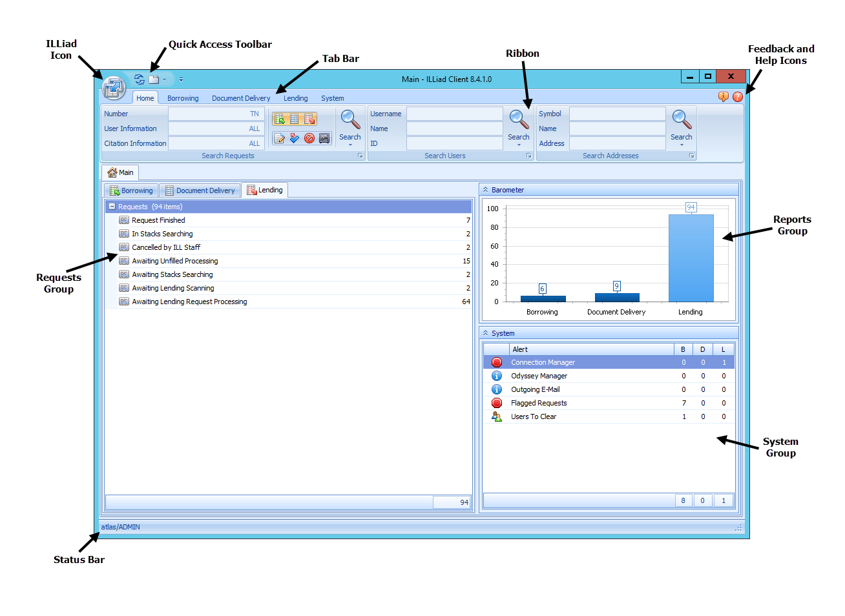Image resolution: width=845 pixels, height=616 pixels.
Task: Click the edit request pencil icon
Action: coord(280,138)
